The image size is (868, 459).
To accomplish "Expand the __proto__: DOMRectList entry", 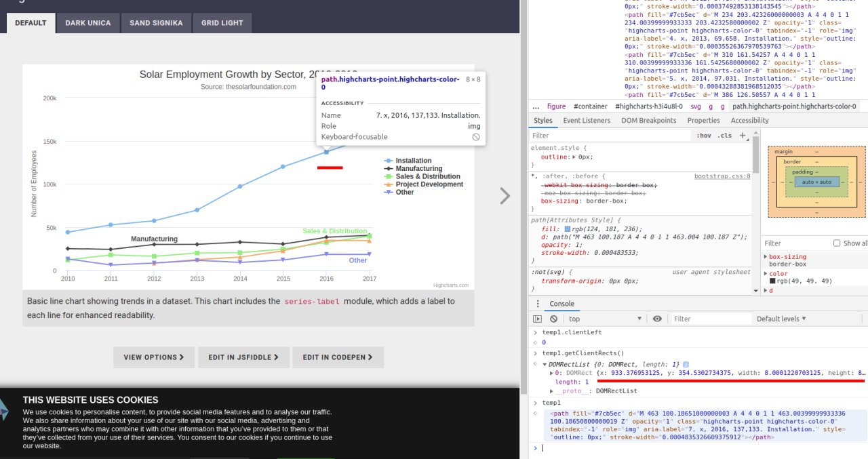I will [x=552, y=391].
